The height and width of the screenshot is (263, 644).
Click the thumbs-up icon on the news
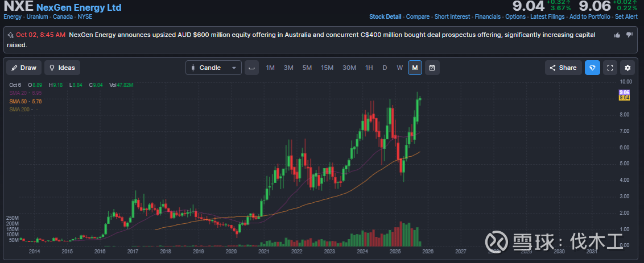(x=617, y=35)
